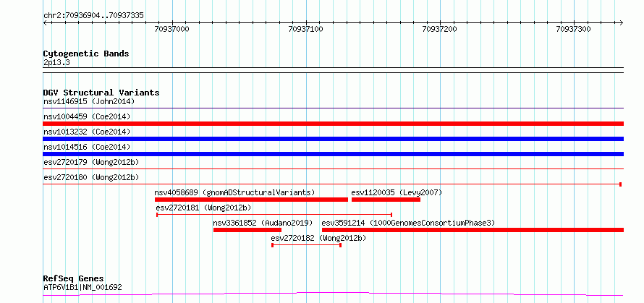Select the nsv3361852 (Audano2019) red bar
Image resolution: width=644 pixels, height=303 pixels.
[247, 230]
